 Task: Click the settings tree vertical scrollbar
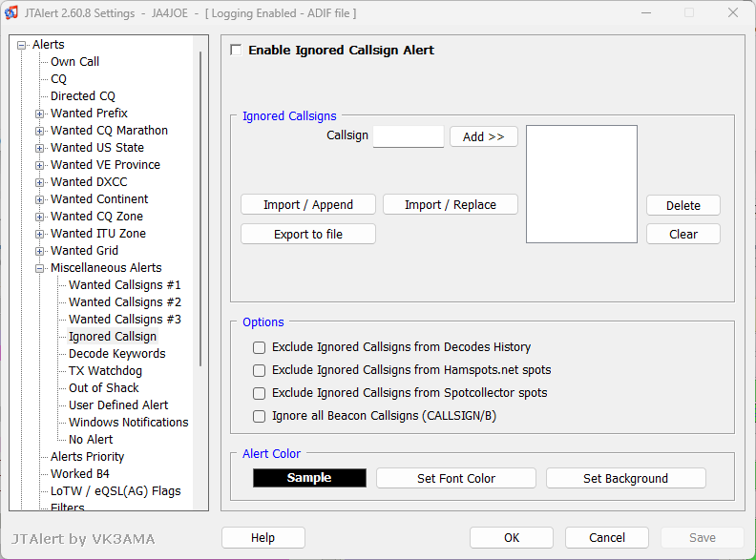tap(200, 208)
